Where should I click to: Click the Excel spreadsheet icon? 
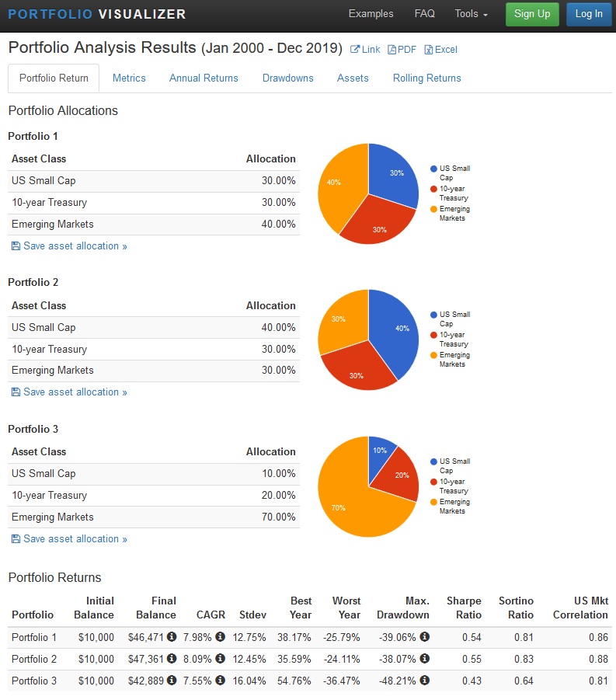point(429,50)
